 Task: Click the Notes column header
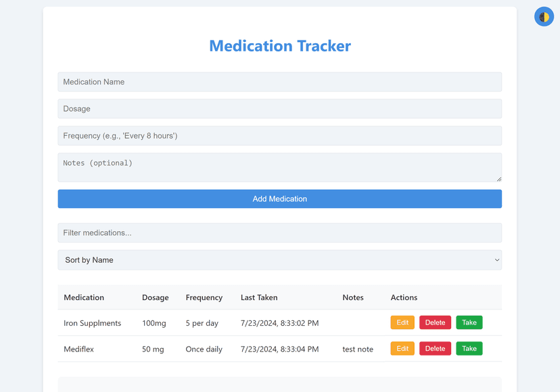click(x=353, y=297)
